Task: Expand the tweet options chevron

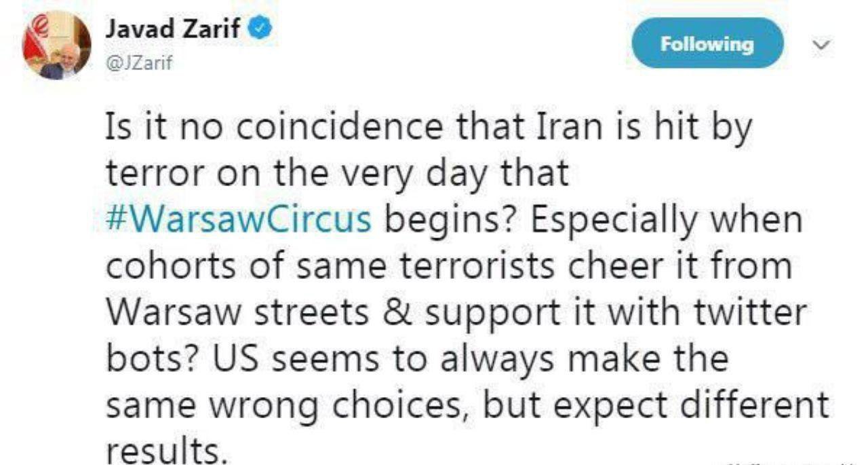Action: pyautogui.click(x=821, y=45)
